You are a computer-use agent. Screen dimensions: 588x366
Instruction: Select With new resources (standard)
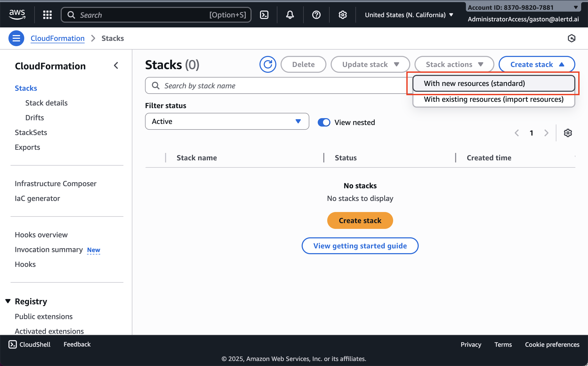493,83
